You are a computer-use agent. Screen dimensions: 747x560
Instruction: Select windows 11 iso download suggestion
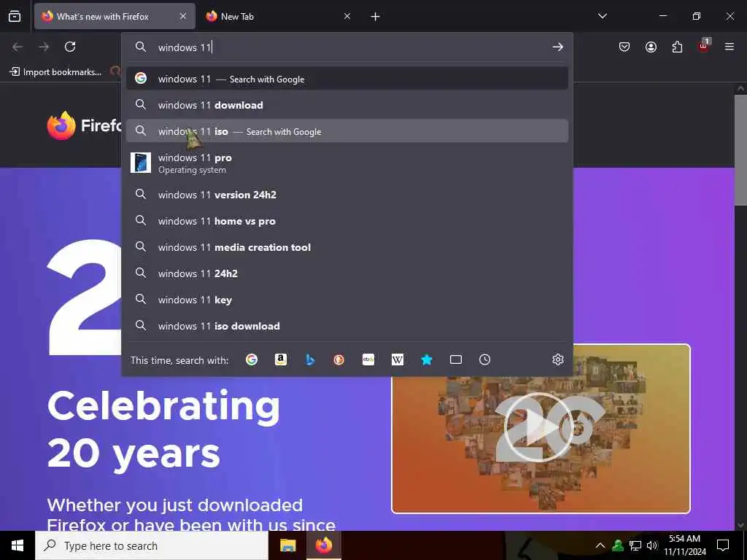347,326
